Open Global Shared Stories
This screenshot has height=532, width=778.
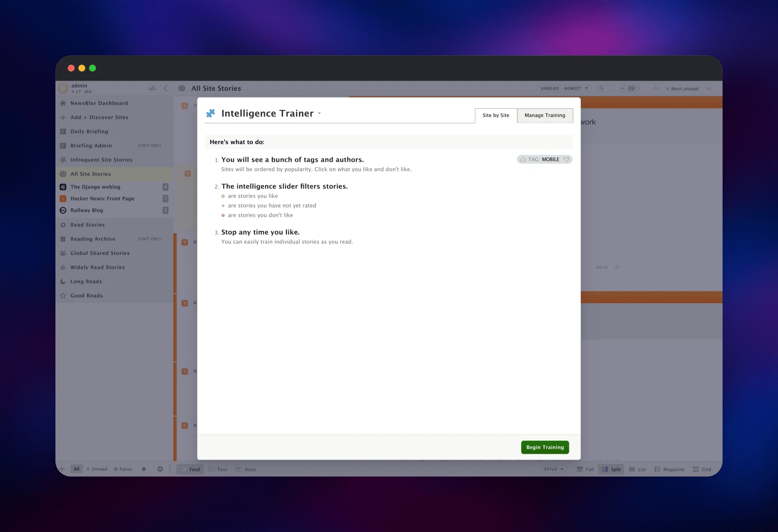100,253
